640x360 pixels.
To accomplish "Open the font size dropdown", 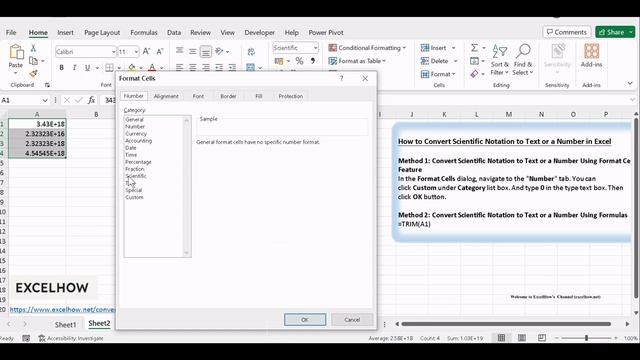I will click(136, 52).
